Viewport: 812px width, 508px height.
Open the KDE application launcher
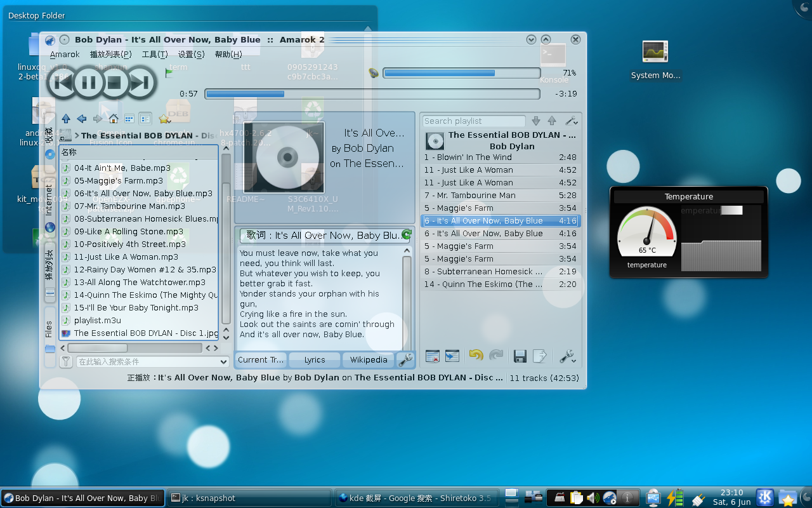pyautogui.click(x=765, y=497)
